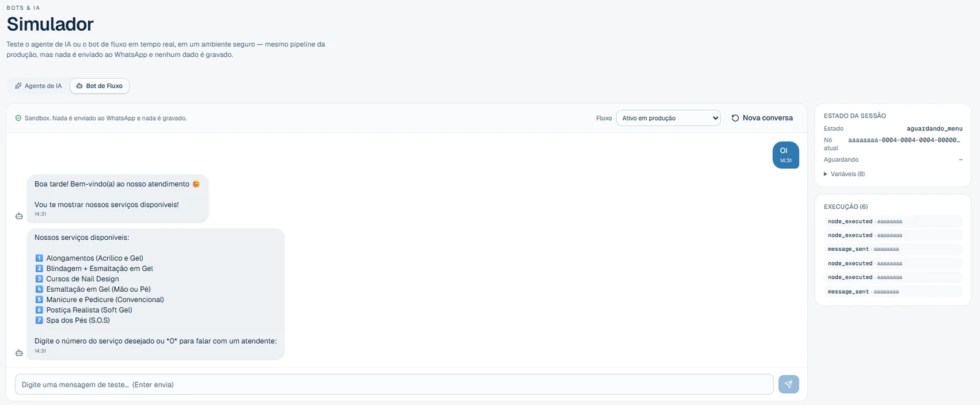Click the first message_sent log entry
The width and height of the screenshot is (980, 405).
(893, 250)
